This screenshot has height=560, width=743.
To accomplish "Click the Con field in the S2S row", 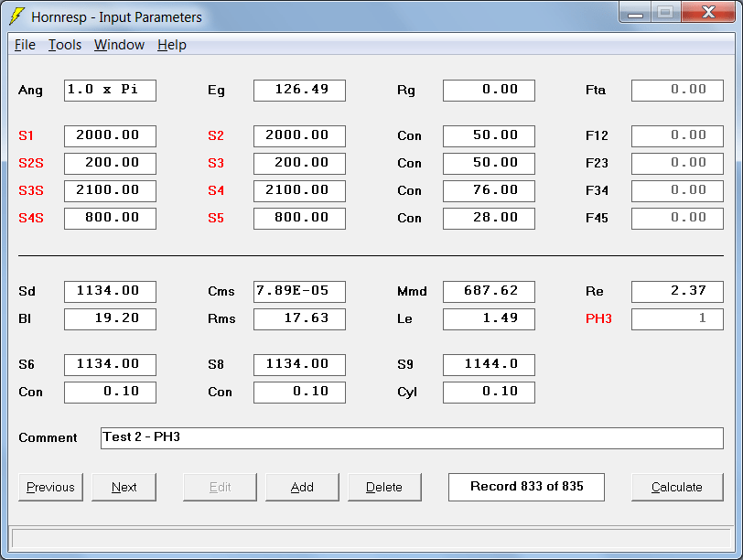I will pyautogui.click(x=489, y=164).
